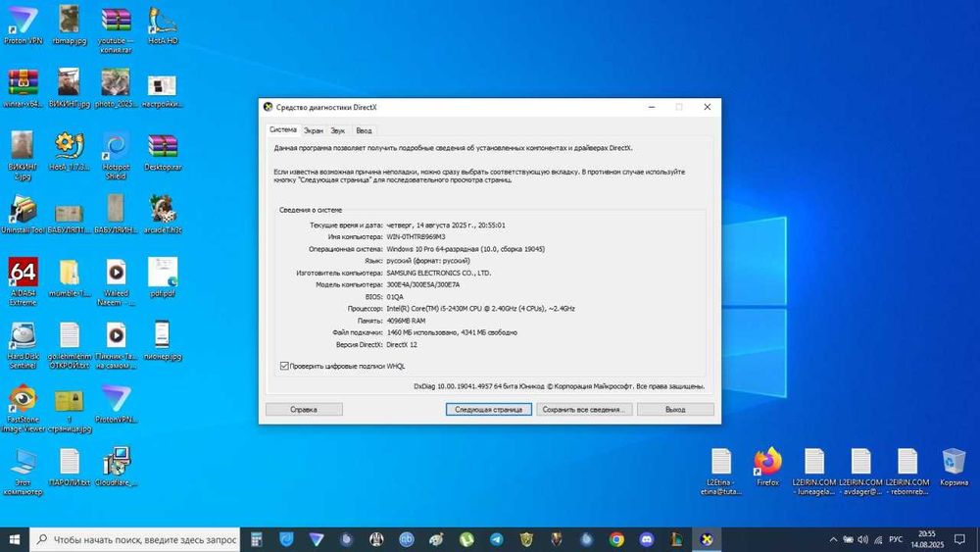Open the taskbar clock and date
Viewport: 980px width, 552px height.
927,539
